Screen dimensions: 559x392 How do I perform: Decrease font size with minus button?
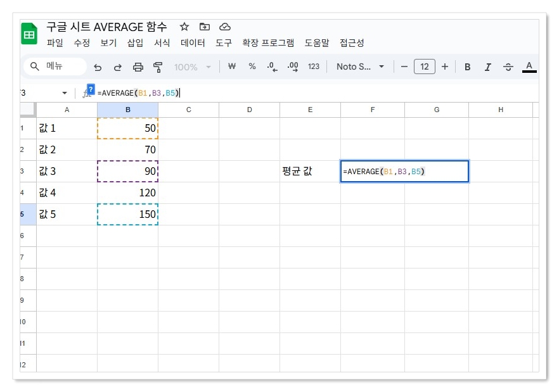[x=404, y=66]
